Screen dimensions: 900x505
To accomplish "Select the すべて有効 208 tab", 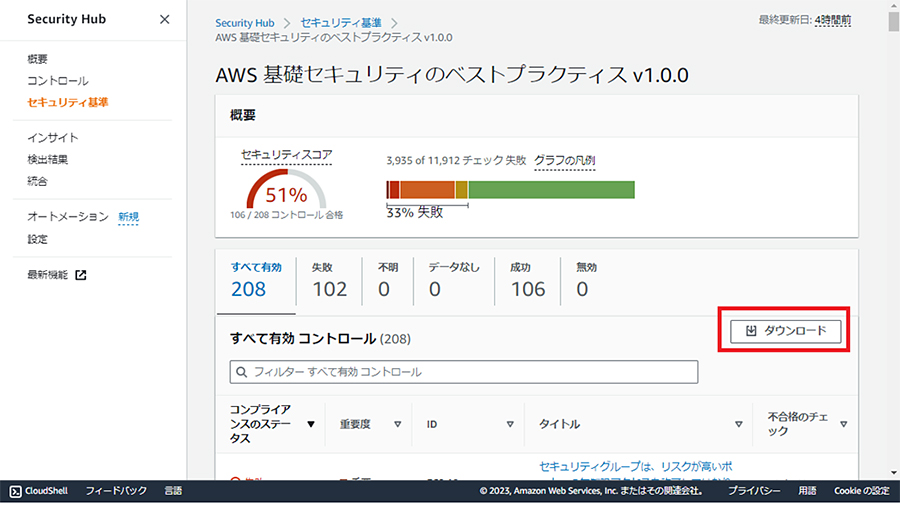I will click(x=256, y=281).
